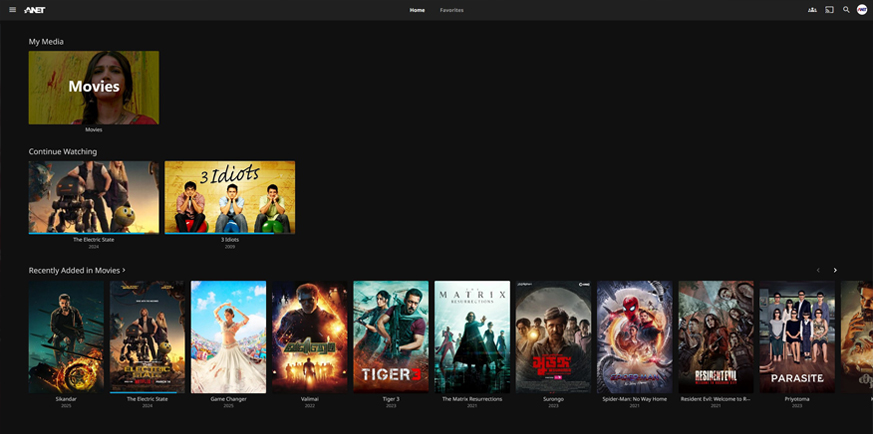Open the Movies library card
Image resolution: width=873 pixels, height=434 pixels.
(93, 88)
